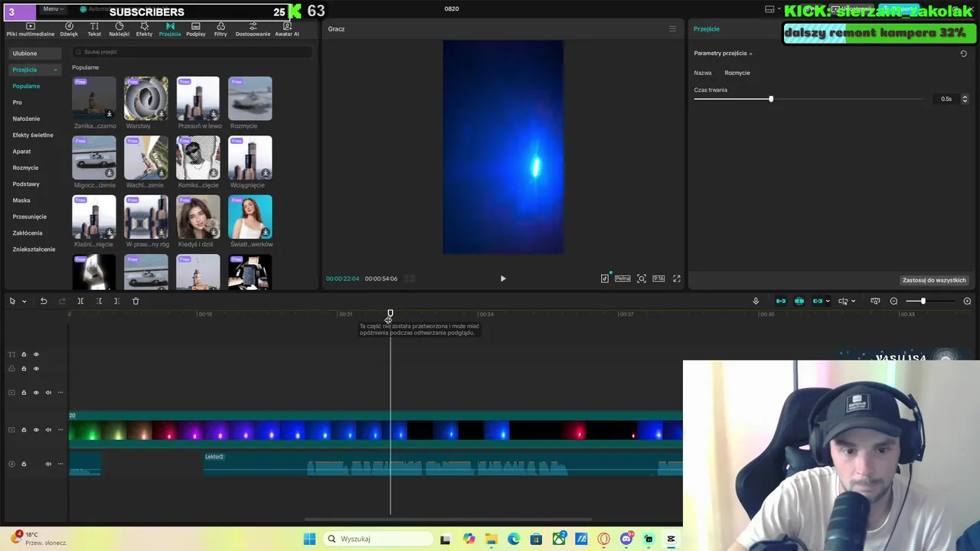Mute the Lektor2 audio track
This screenshot has height=551, width=980.
click(x=48, y=464)
